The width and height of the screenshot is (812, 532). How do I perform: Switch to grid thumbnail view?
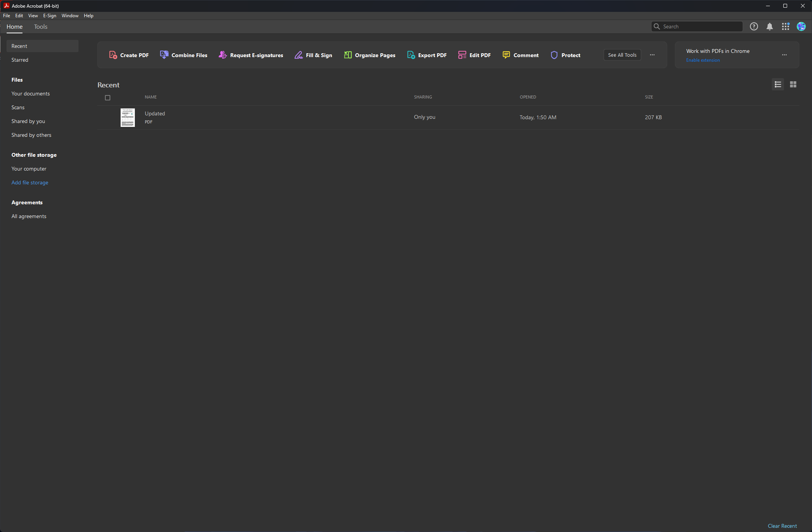(793, 84)
